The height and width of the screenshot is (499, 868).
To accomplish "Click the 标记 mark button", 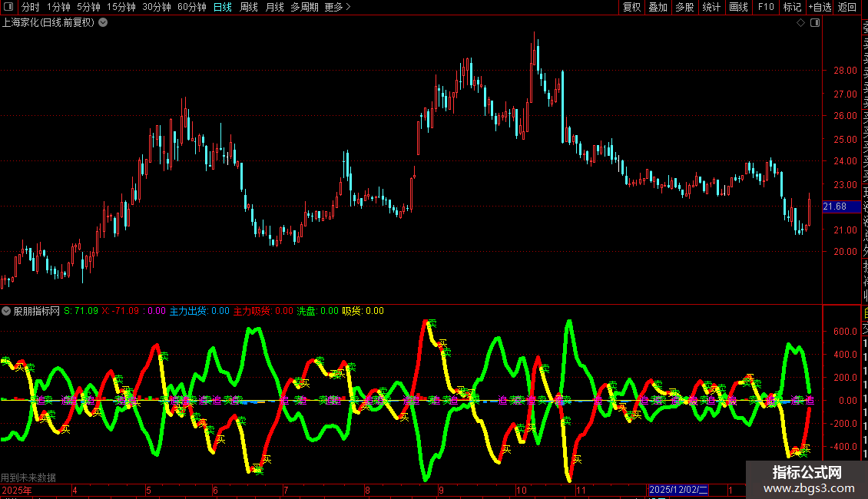I will pos(792,7).
